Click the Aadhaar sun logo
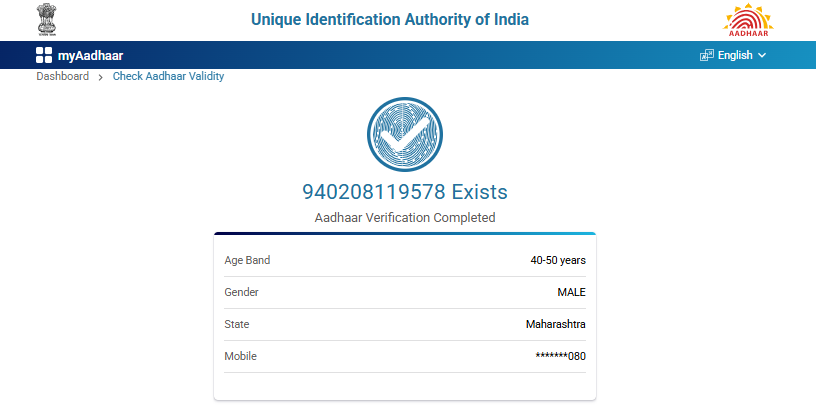816x406 pixels. click(749, 20)
